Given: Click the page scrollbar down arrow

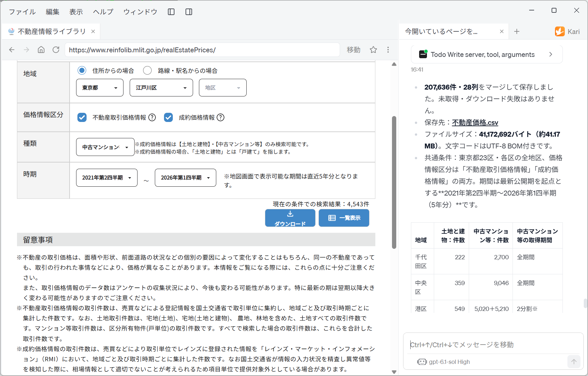Looking at the screenshot, I should [394, 372].
